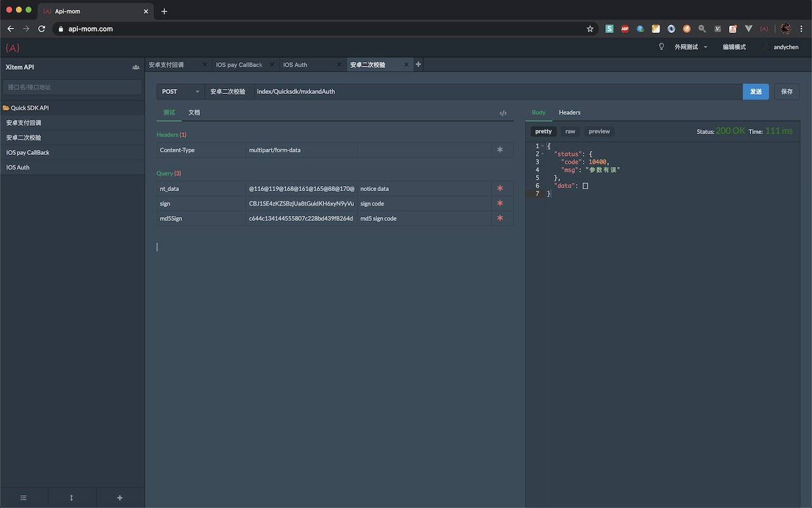Edit the request URL path field
812x508 pixels.
[498, 91]
